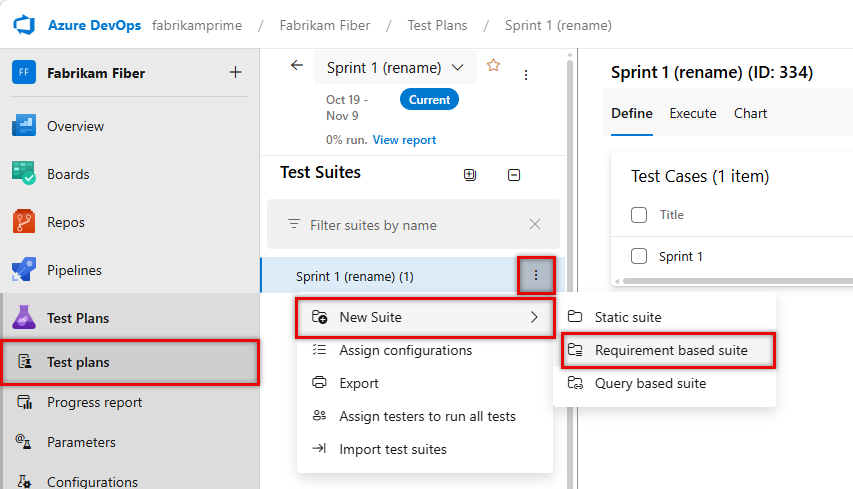853x489 pixels.
Task: Click the Azure DevOps logo icon
Action: (x=24, y=25)
